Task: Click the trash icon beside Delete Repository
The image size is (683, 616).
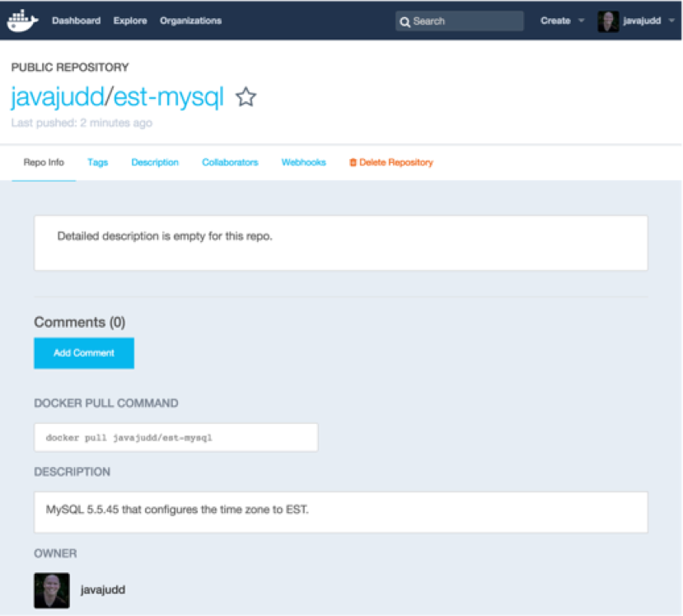Action: click(x=353, y=162)
